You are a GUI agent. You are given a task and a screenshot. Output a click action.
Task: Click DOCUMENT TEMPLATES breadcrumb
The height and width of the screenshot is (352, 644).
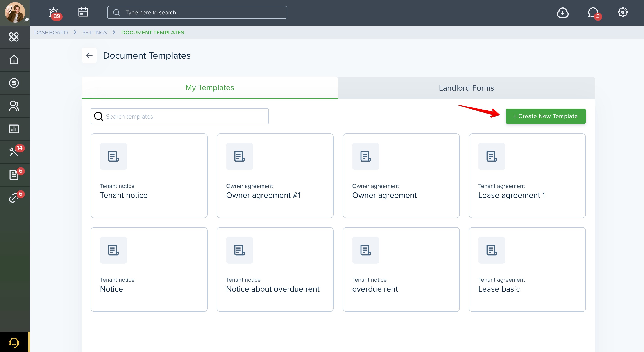[x=152, y=32]
